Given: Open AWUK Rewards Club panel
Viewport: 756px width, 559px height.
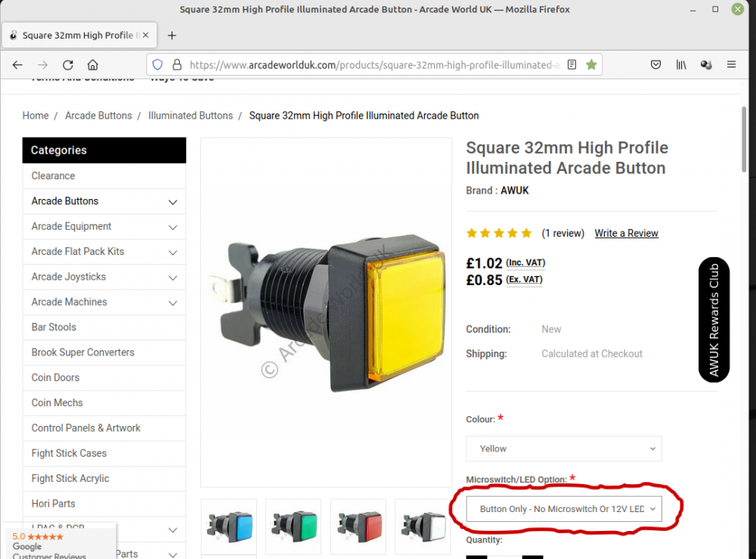Looking at the screenshot, I should 714,320.
